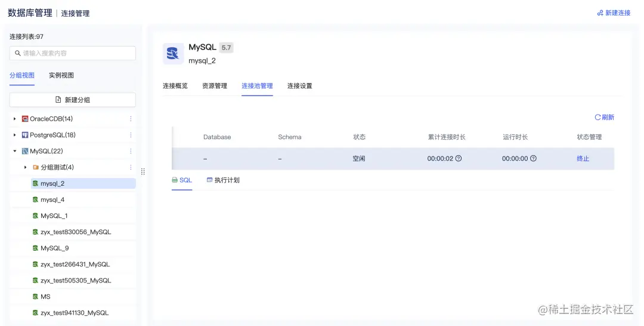The image size is (644, 326).
Task: Expand the PostgreSQL(18) tree node
Action: pyautogui.click(x=15, y=135)
